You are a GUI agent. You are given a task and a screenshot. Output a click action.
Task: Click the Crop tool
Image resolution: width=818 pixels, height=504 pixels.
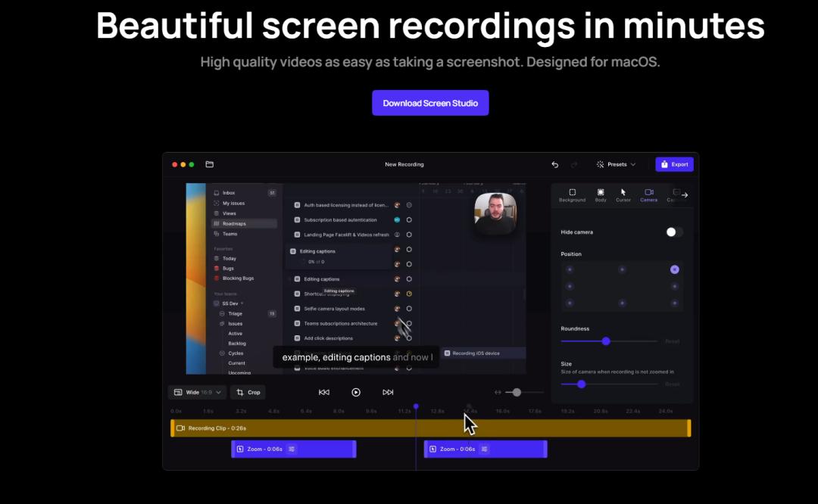coord(248,392)
